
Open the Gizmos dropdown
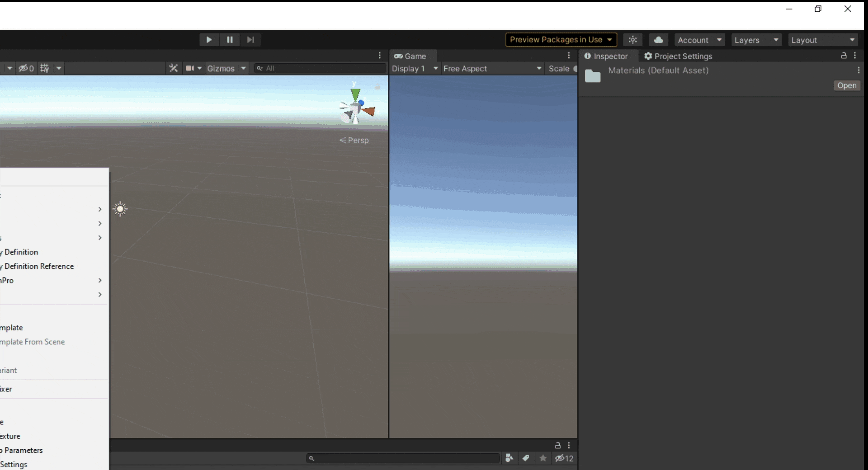click(x=226, y=68)
